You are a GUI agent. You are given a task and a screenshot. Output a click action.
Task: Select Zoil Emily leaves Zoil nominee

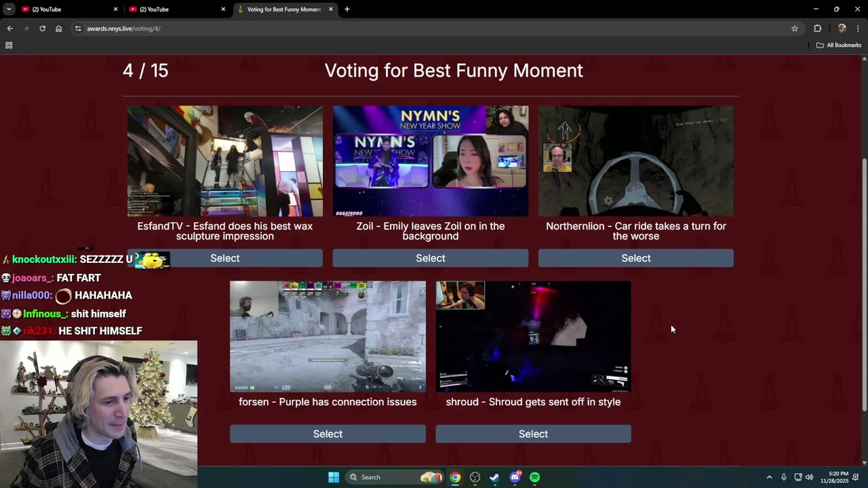[x=431, y=258]
